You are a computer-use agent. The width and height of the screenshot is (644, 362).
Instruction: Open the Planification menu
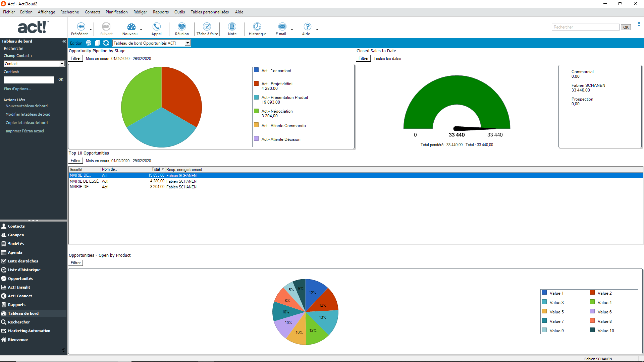[116, 12]
